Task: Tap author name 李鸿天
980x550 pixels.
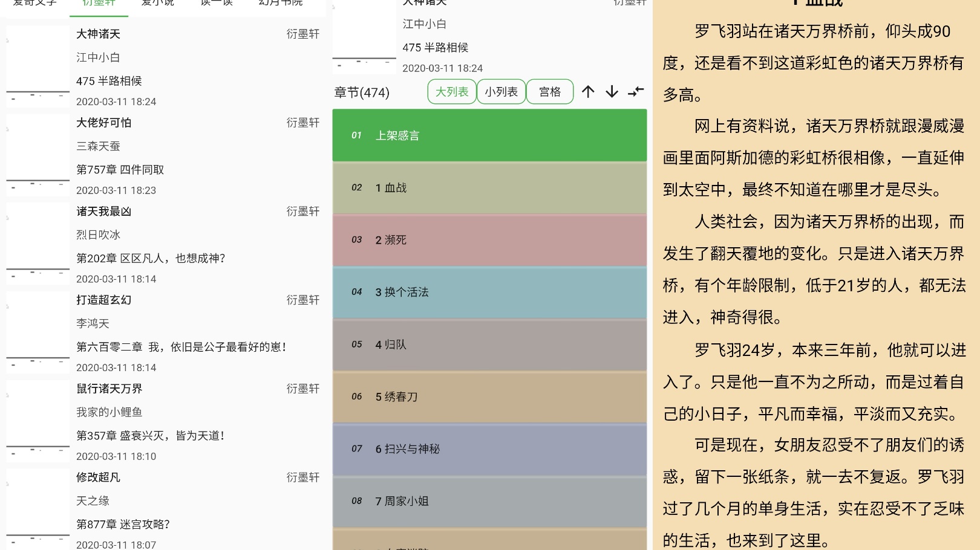Action: [x=93, y=323]
